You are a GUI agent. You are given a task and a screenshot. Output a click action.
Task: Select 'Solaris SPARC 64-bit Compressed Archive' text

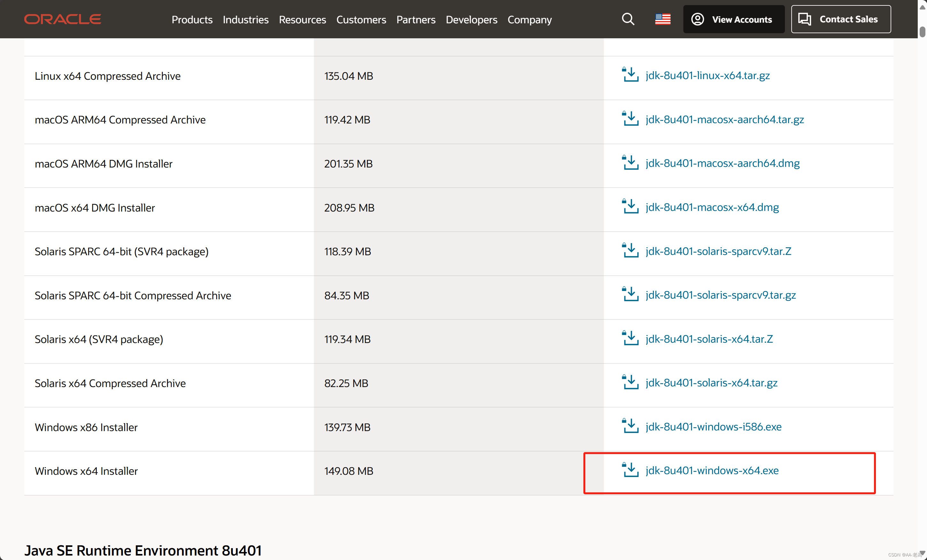[133, 296]
